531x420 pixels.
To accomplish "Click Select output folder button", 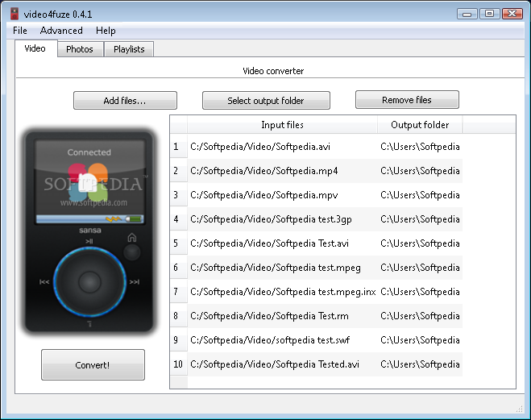I will point(266,101).
